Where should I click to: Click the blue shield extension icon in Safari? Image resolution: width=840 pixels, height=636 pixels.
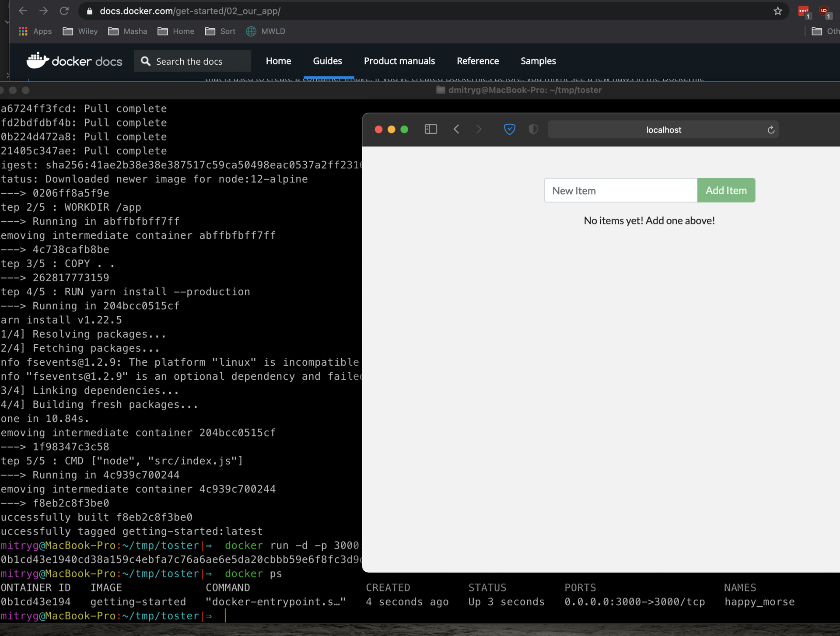(510, 129)
